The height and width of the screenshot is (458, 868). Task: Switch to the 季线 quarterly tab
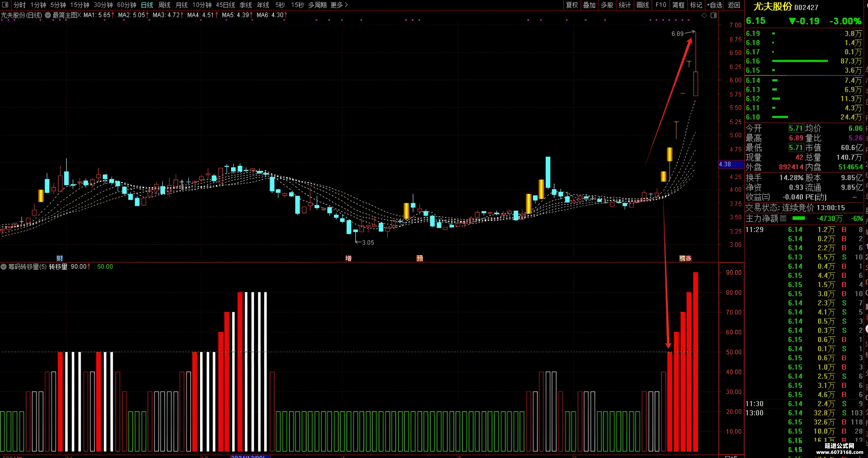coord(246,5)
